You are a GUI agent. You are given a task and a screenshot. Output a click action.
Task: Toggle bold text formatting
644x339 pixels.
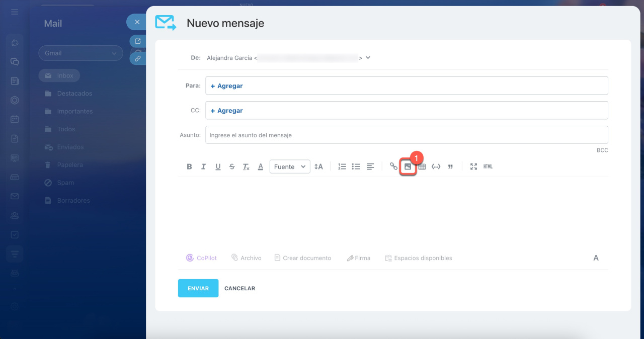189,166
